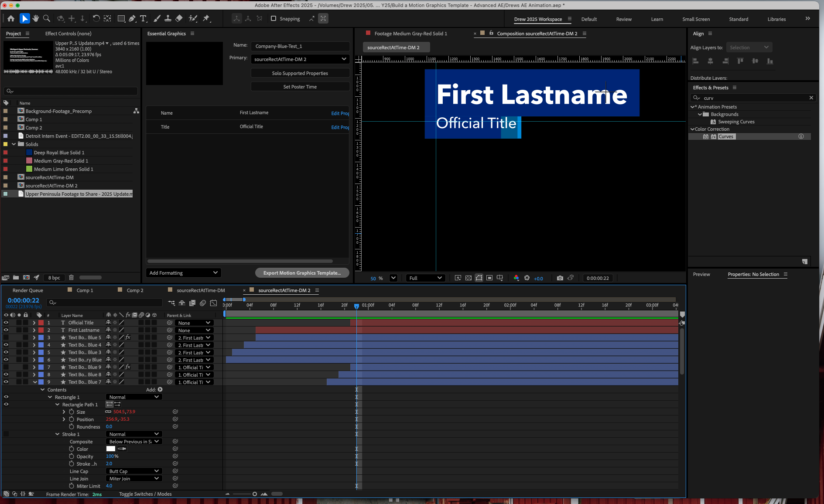
Task: Switch to the Effect Controls panel tab
Action: click(x=68, y=34)
